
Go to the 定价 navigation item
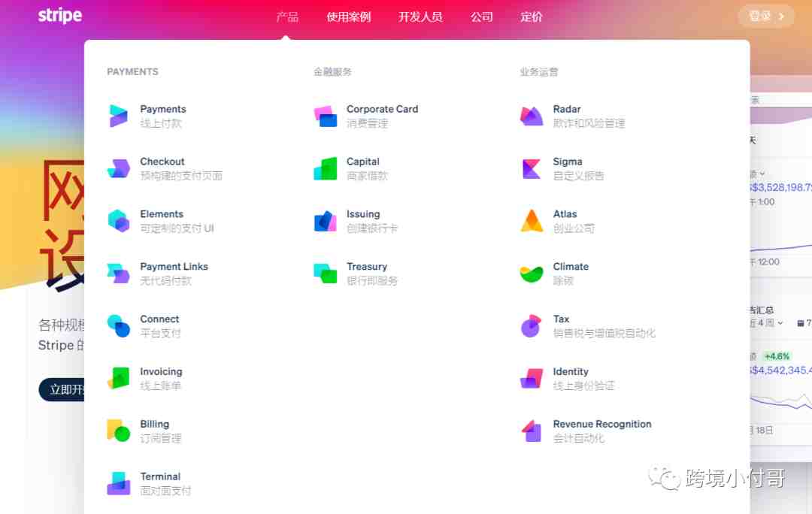click(532, 17)
